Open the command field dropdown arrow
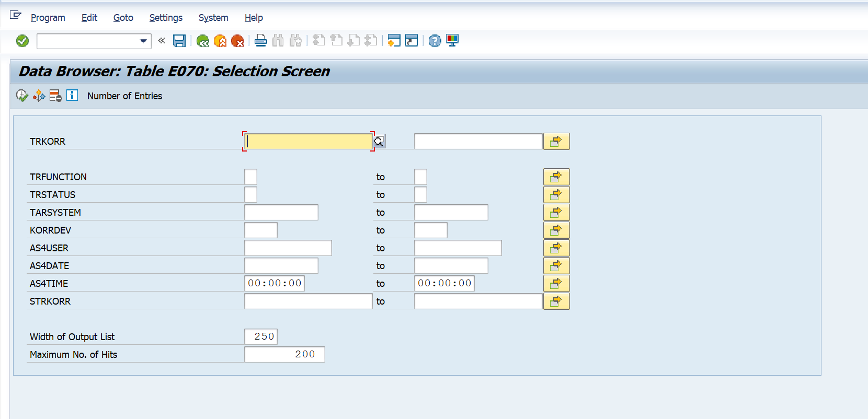868x419 pixels. click(x=143, y=41)
